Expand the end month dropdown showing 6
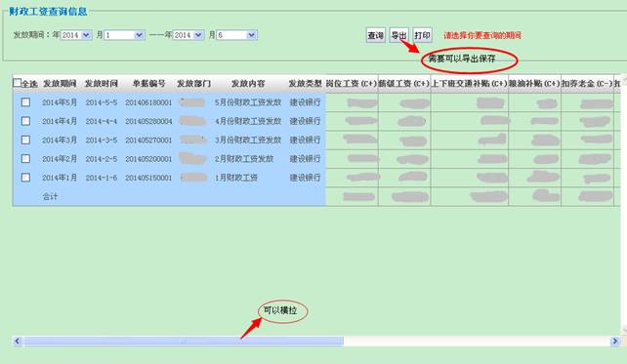 coord(236,35)
